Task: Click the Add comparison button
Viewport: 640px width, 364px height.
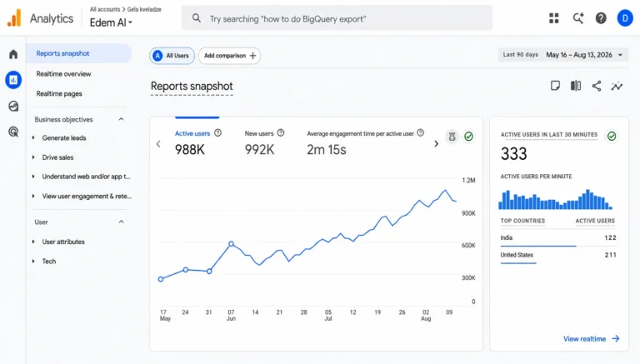Action: 229,56
